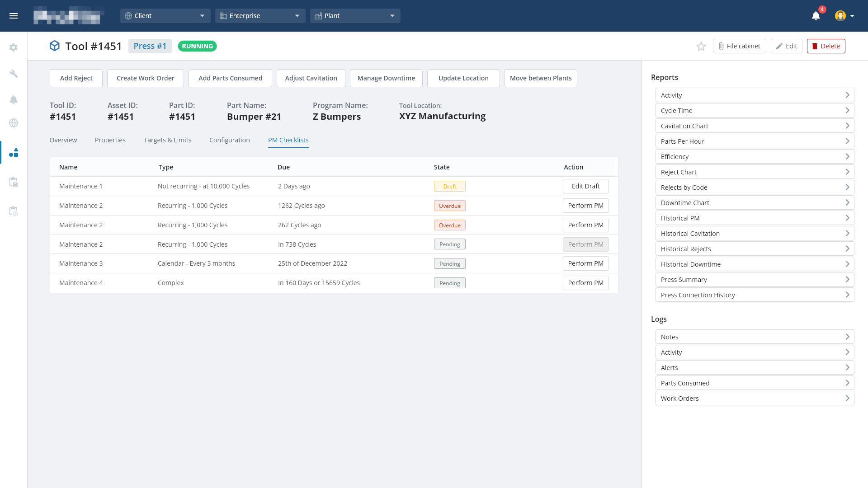The image size is (868, 488).
Task: Open notifications bell showing 4 alerts
Action: click(x=815, y=16)
